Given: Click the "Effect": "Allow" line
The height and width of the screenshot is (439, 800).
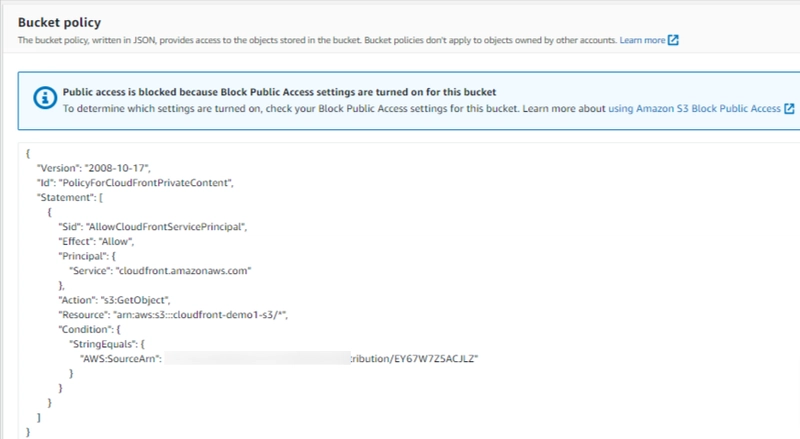Looking at the screenshot, I should point(96,241).
